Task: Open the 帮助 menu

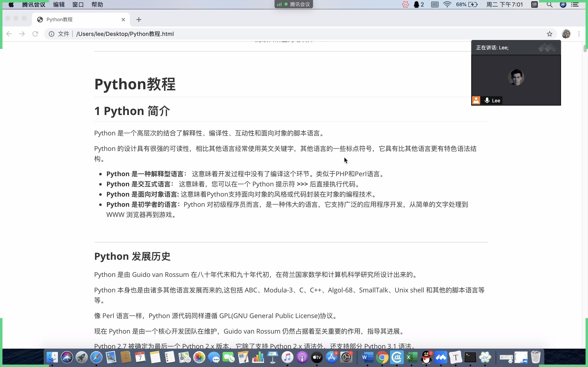Action: pyautogui.click(x=97, y=5)
